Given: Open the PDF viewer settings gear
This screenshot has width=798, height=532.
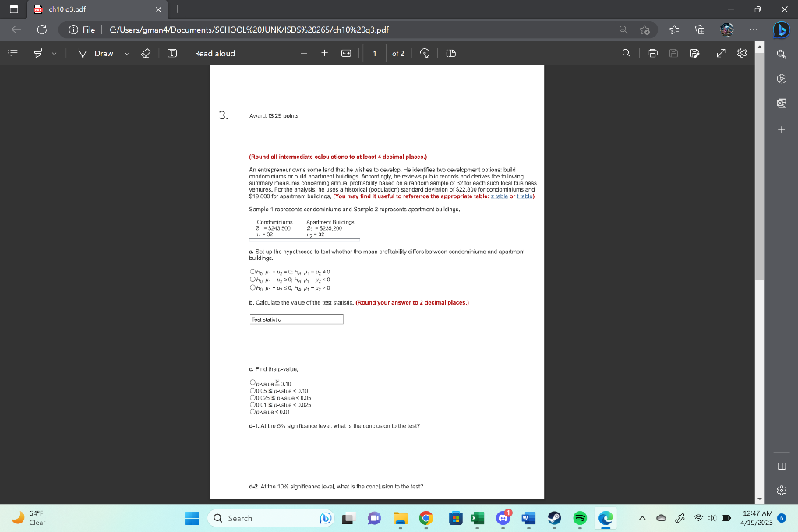Looking at the screenshot, I should (x=740, y=53).
